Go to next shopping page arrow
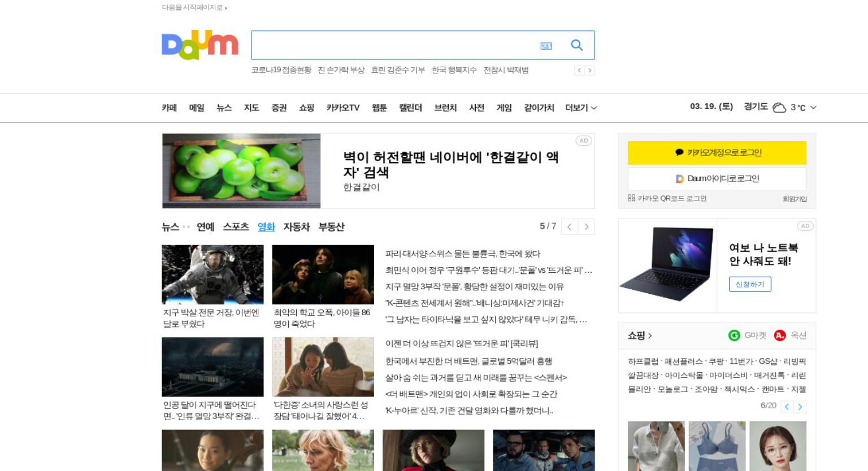This screenshot has height=471, width=868. click(x=800, y=407)
